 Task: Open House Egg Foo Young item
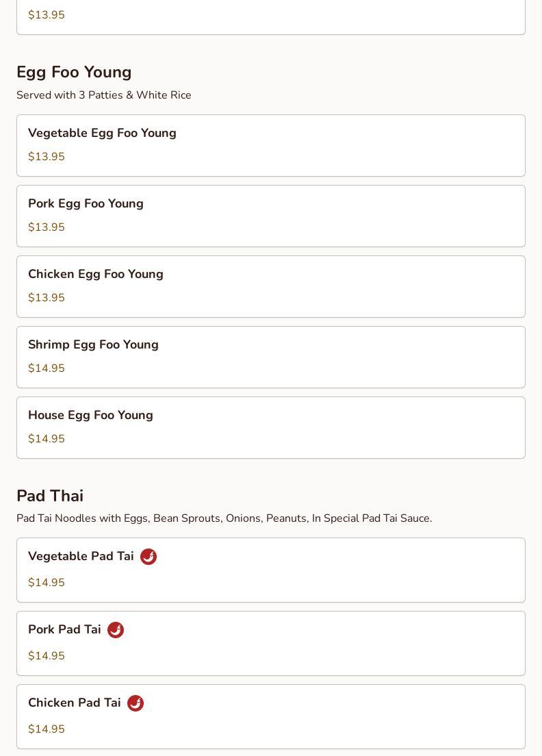270,427
